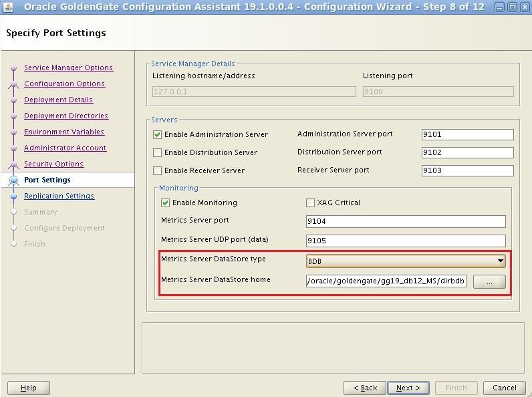Click Receiver Server port field
The height and width of the screenshot is (397, 532).
pos(468,170)
